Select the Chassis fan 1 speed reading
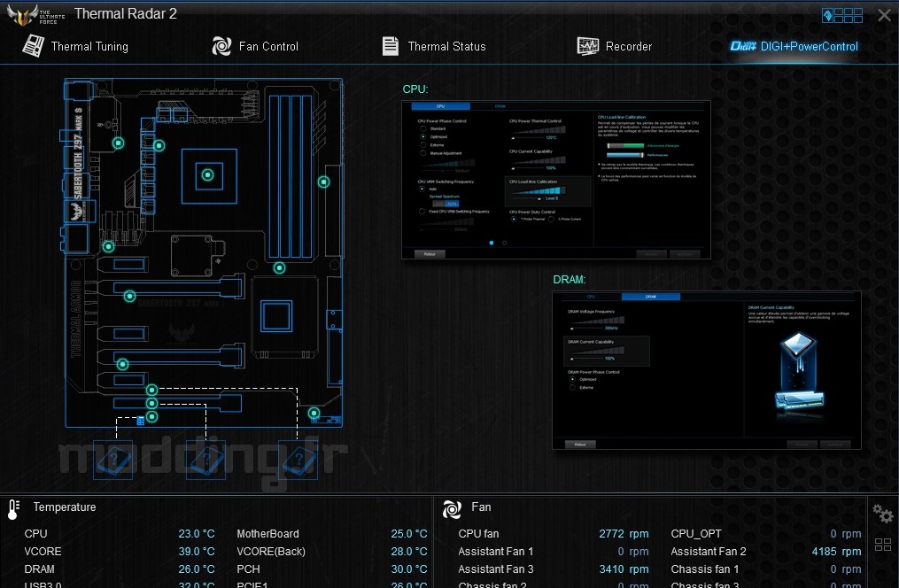The image size is (899, 588). click(766, 569)
